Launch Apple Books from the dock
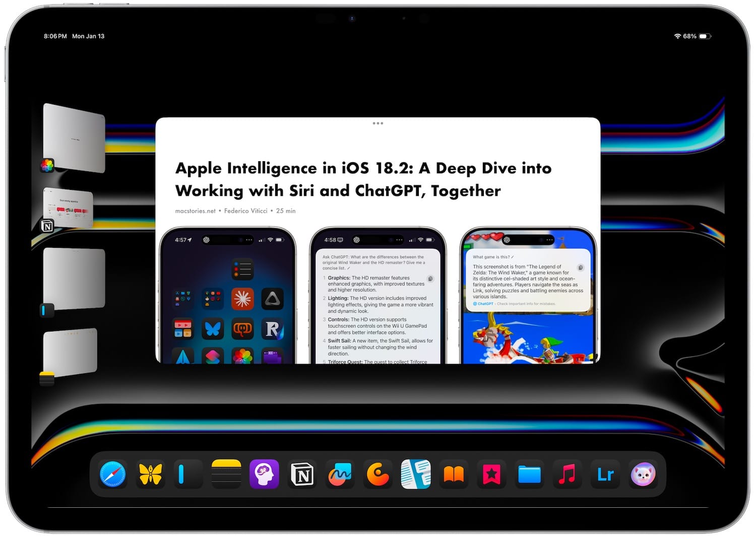 (x=453, y=474)
